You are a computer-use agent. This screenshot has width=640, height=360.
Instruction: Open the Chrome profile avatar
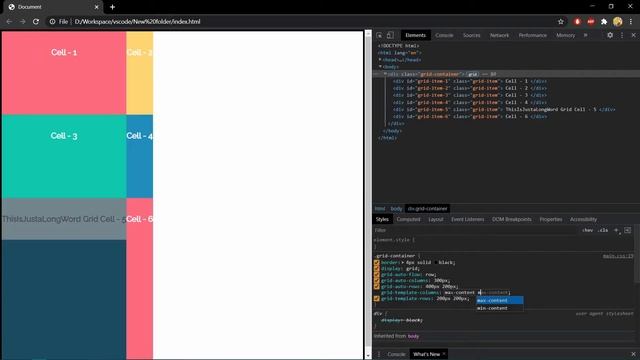pyautogui.click(x=618, y=22)
